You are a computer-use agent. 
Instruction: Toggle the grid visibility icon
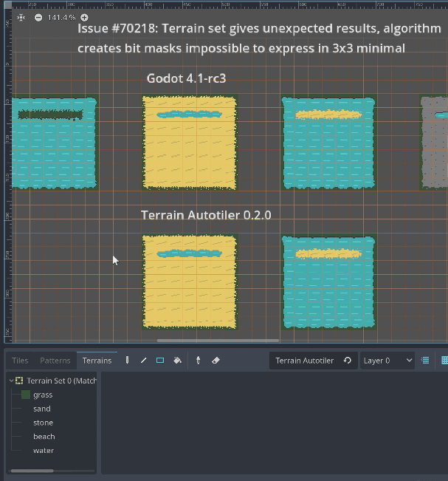(444, 361)
